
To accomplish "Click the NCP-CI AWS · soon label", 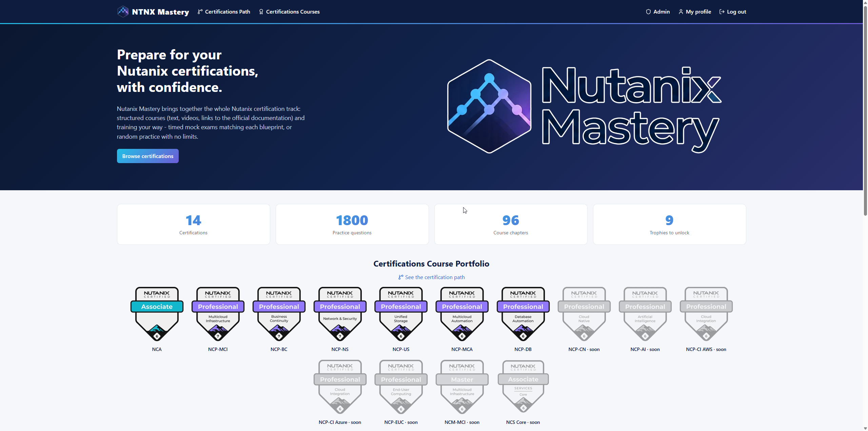I will [706, 349].
